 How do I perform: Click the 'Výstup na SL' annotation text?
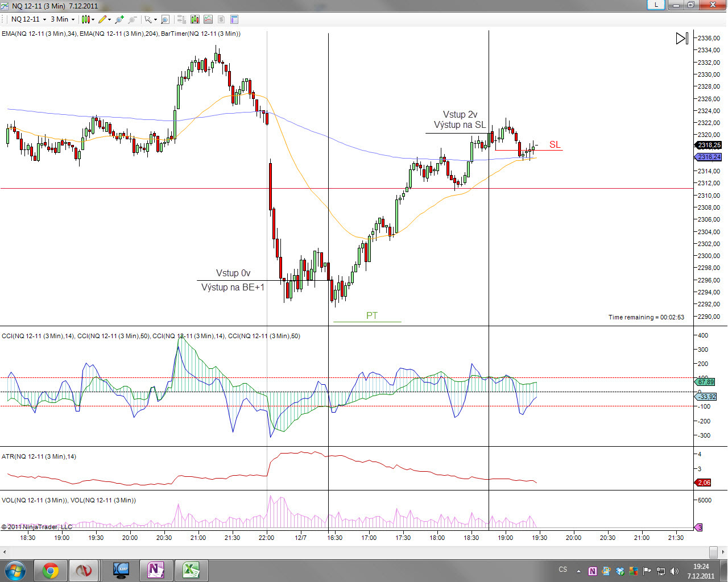[460, 124]
